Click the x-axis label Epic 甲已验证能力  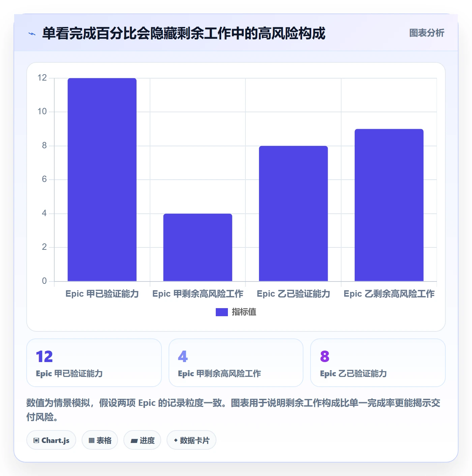point(102,294)
